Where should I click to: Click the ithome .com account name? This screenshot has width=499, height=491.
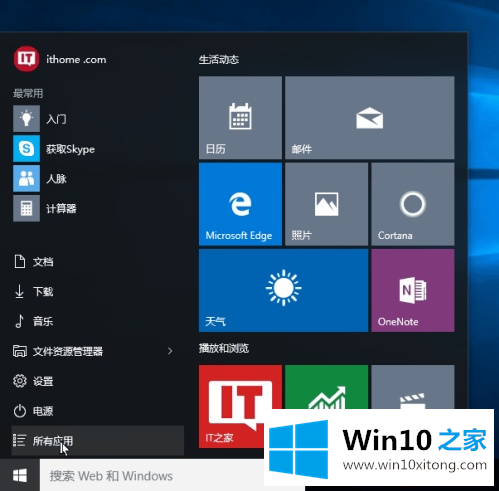tap(76, 60)
